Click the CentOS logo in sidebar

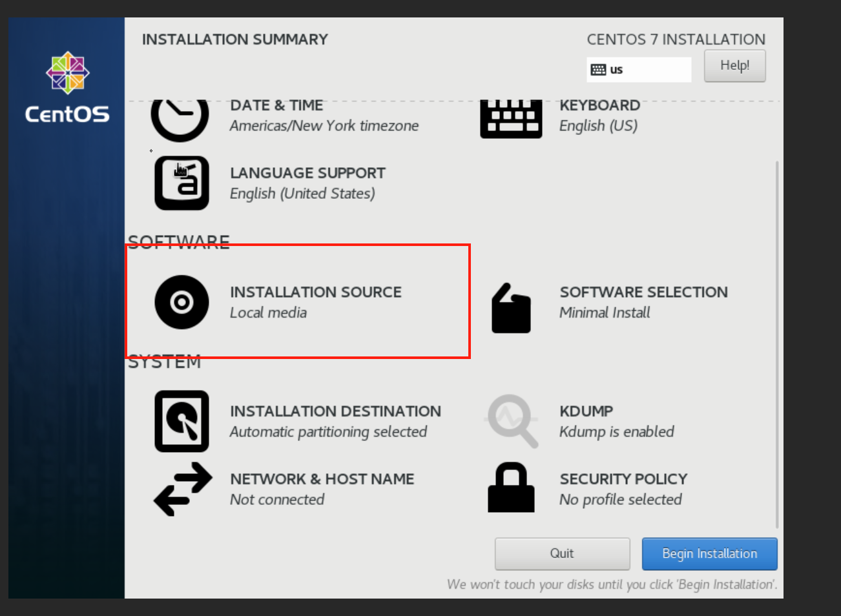[67, 88]
